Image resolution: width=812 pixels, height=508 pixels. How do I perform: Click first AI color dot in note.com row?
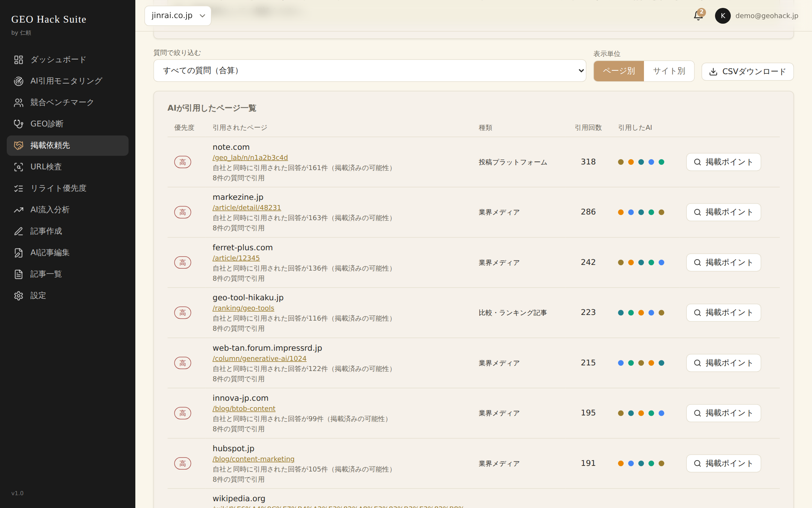click(621, 162)
